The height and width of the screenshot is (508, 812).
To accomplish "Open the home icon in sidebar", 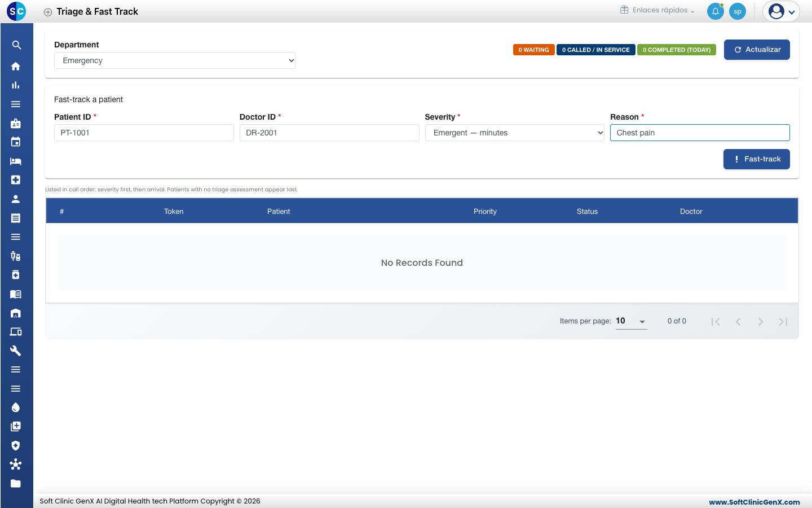I will click(16, 66).
